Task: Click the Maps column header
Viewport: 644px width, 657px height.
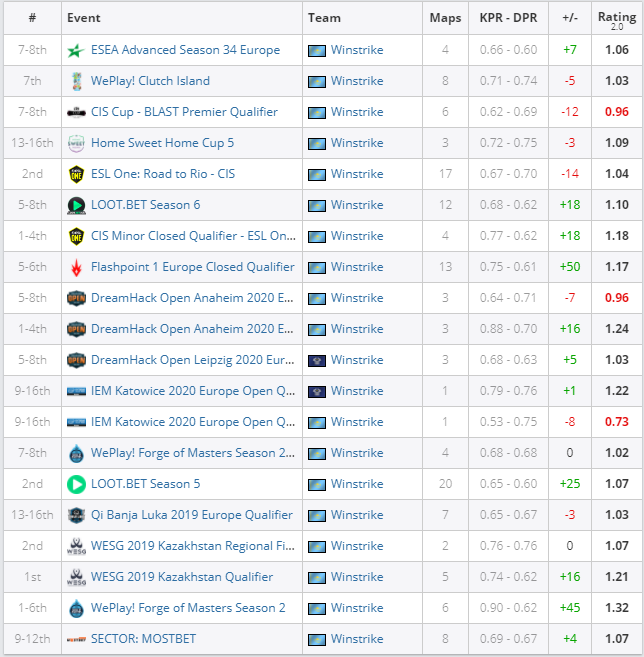Action: pos(445,18)
